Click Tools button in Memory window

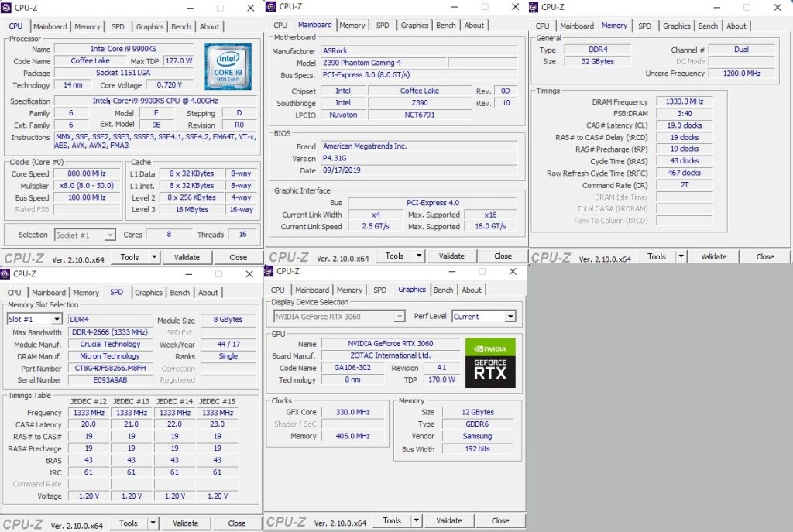[657, 256]
